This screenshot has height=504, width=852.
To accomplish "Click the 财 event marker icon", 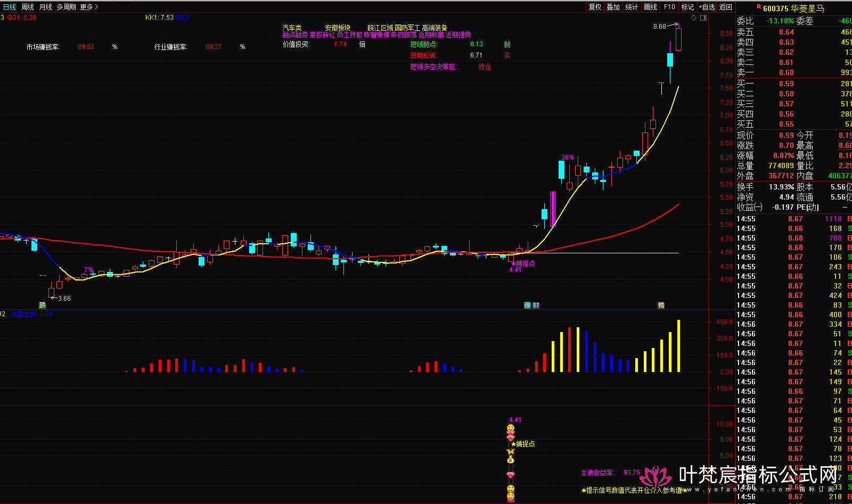I will click(x=536, y=305).
